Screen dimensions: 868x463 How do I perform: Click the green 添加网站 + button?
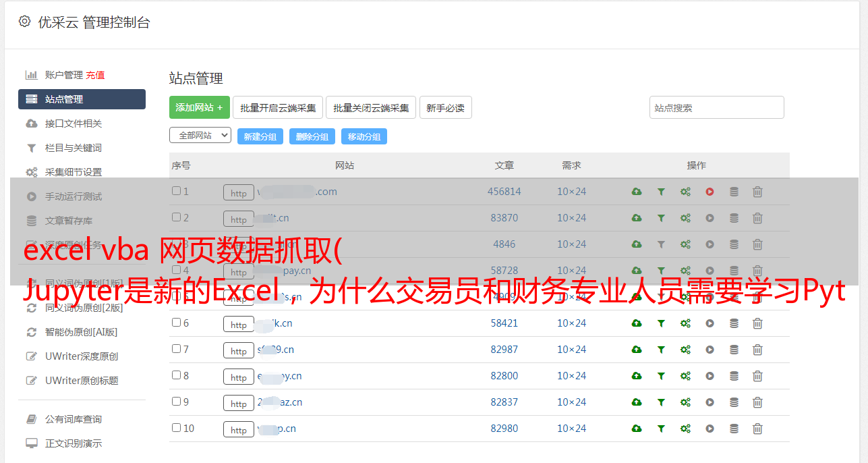[200, 107]
